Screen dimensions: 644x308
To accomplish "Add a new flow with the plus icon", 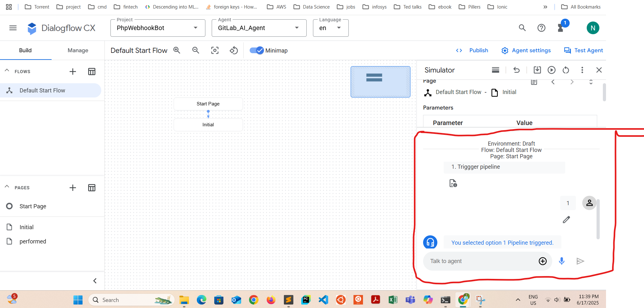I will (x=73, y=72).
